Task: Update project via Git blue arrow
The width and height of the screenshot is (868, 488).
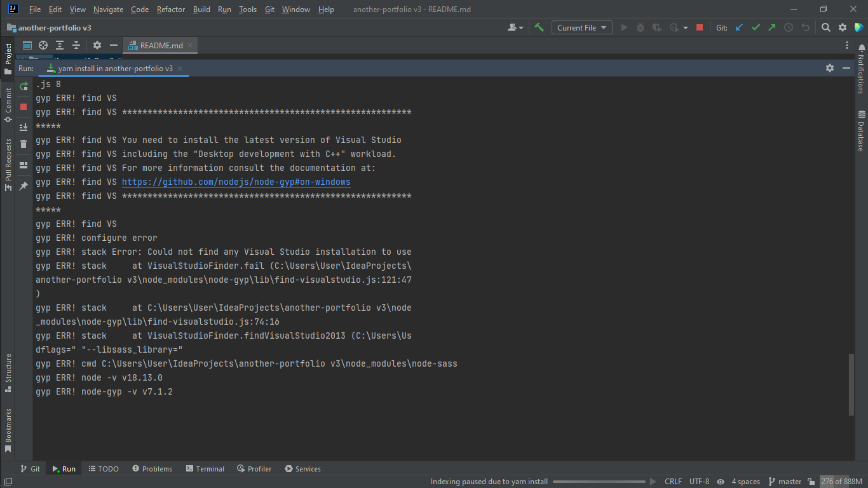Action: 739,27
